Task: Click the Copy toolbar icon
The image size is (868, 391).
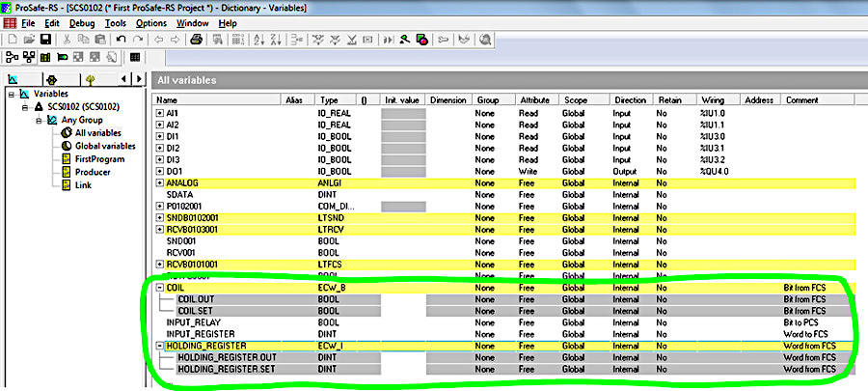Action: (83, 40)
